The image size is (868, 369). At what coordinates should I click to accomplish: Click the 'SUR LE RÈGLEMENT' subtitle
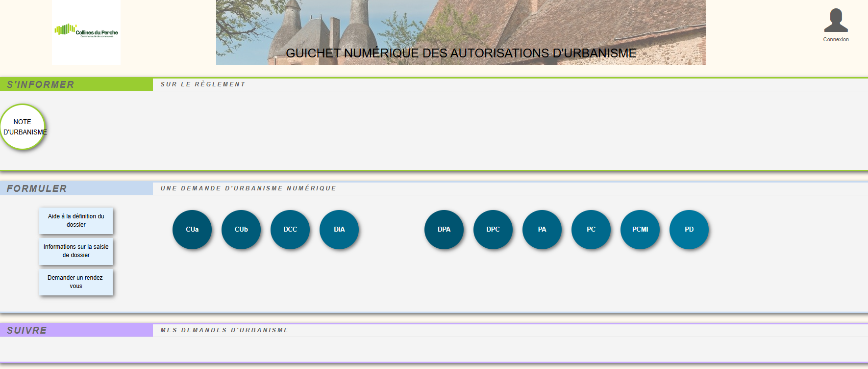[203, 84]
